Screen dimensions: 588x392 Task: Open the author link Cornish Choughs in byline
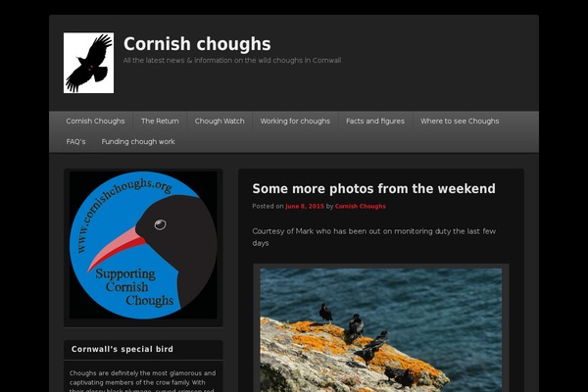tap(360, 207)
